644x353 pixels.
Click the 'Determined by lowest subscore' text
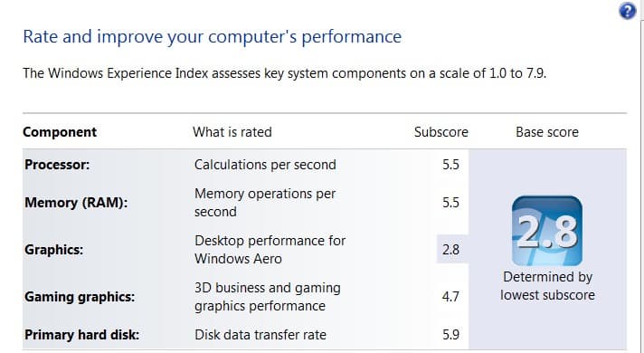point(547,286)
